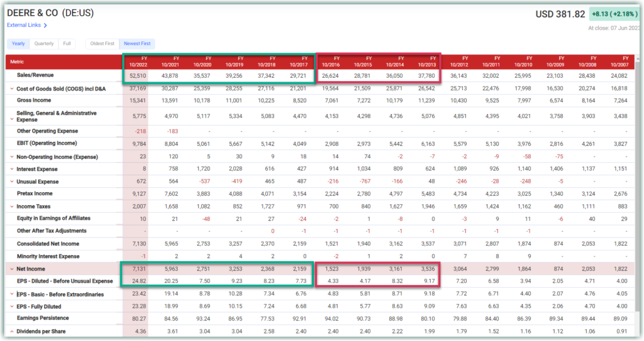Image resolution: width=644 pixels, height=341 pixels.
Task: Click the USD 381.82 price
Action: tap(560, 14)
